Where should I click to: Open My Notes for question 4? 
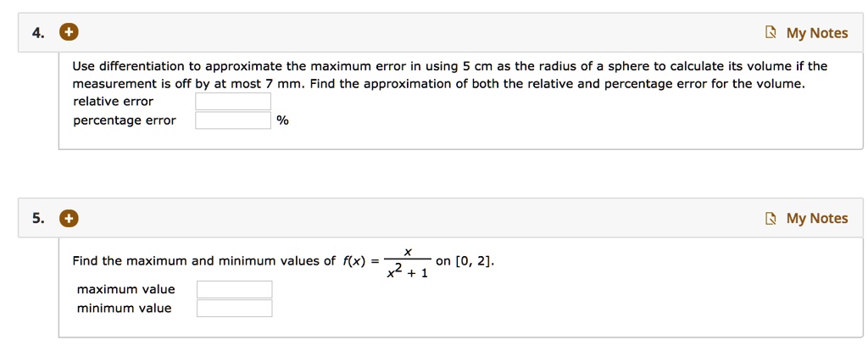817,33
